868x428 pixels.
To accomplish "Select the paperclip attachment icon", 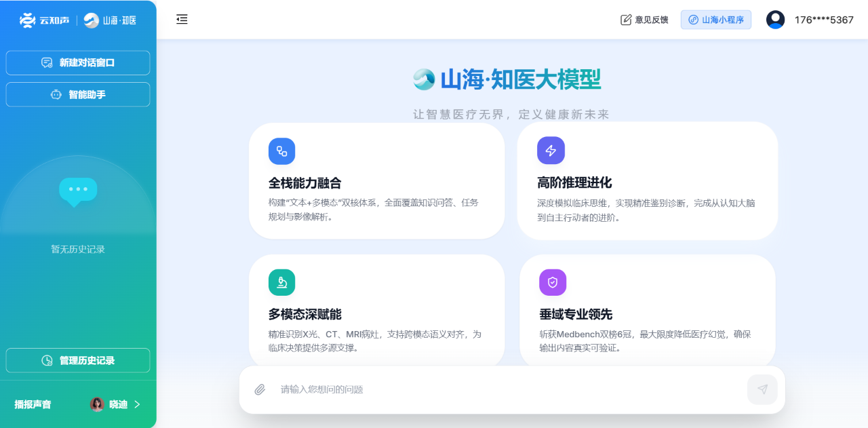I will (x=258, y=389).
